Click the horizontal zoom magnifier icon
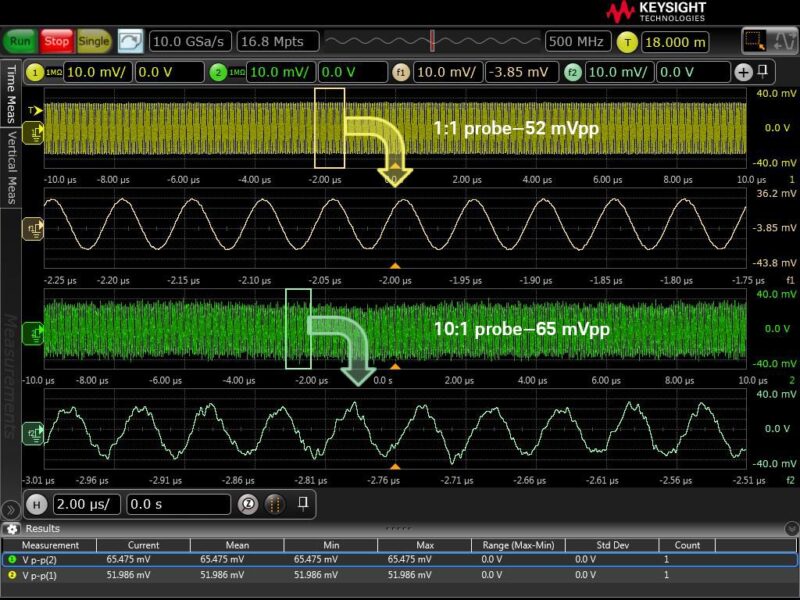 [248, 505]
